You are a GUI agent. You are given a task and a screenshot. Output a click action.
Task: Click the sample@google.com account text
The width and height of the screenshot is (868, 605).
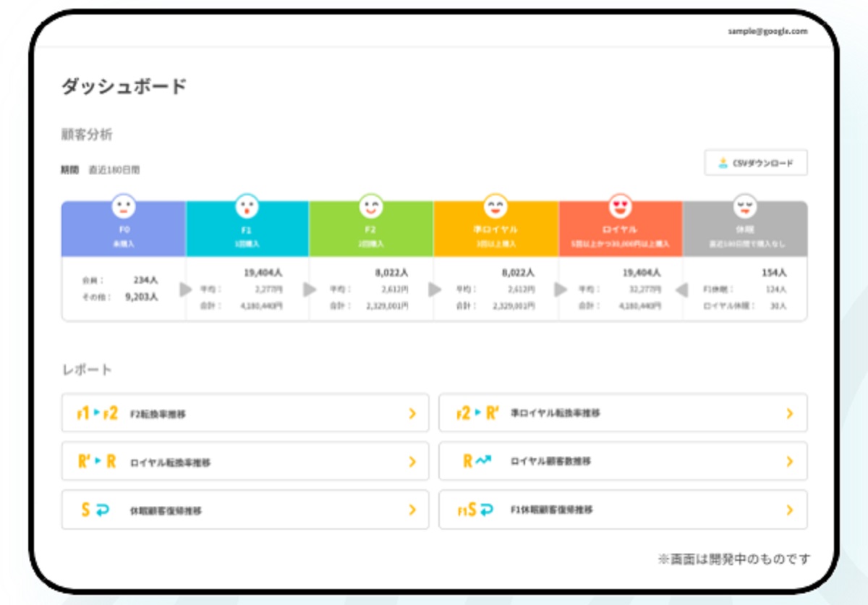pos(767,32)
